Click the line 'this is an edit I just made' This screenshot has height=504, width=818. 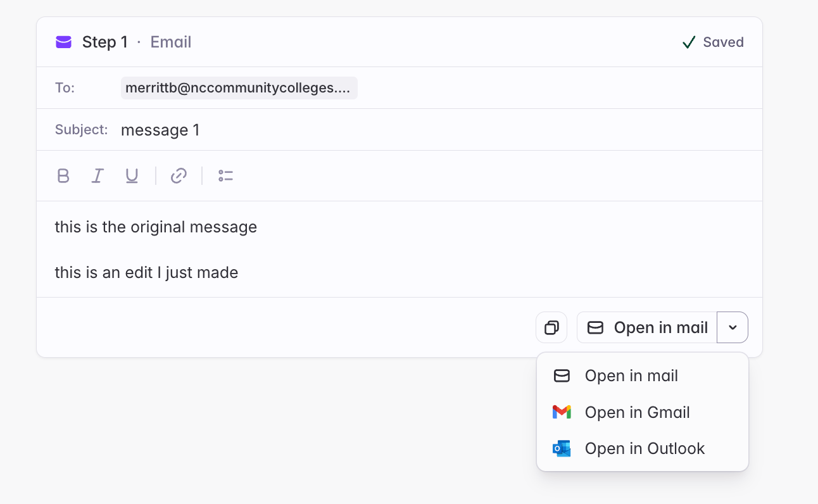[x=146, y=273]
